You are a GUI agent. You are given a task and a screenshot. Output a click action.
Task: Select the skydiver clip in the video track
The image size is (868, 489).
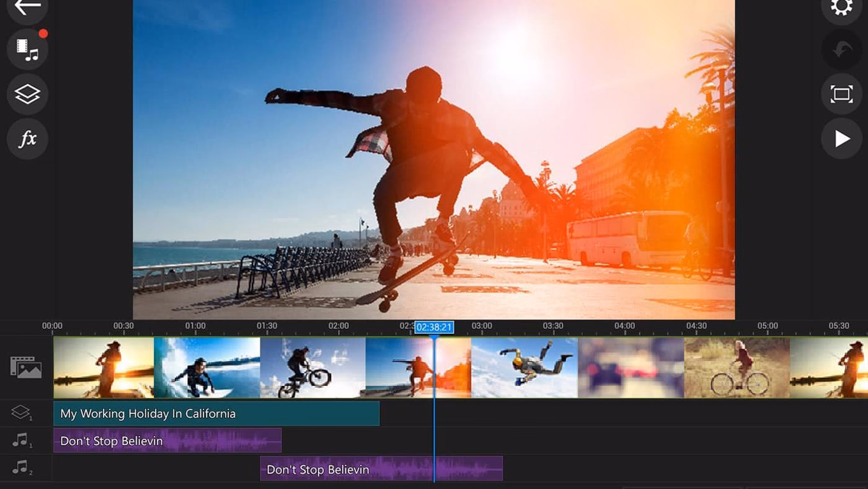tap(524, 367)
